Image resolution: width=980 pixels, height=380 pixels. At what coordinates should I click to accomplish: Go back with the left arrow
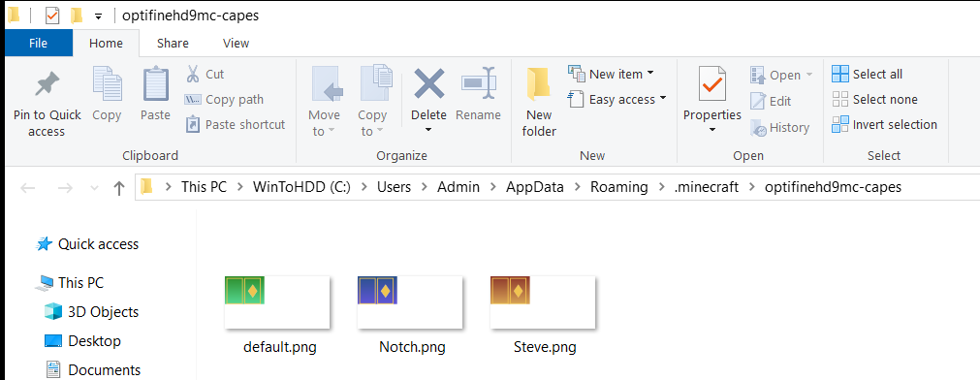[27, 187]
